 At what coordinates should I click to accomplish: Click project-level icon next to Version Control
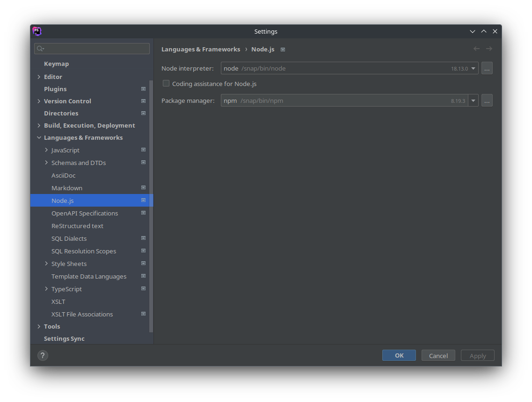point(143,101)
